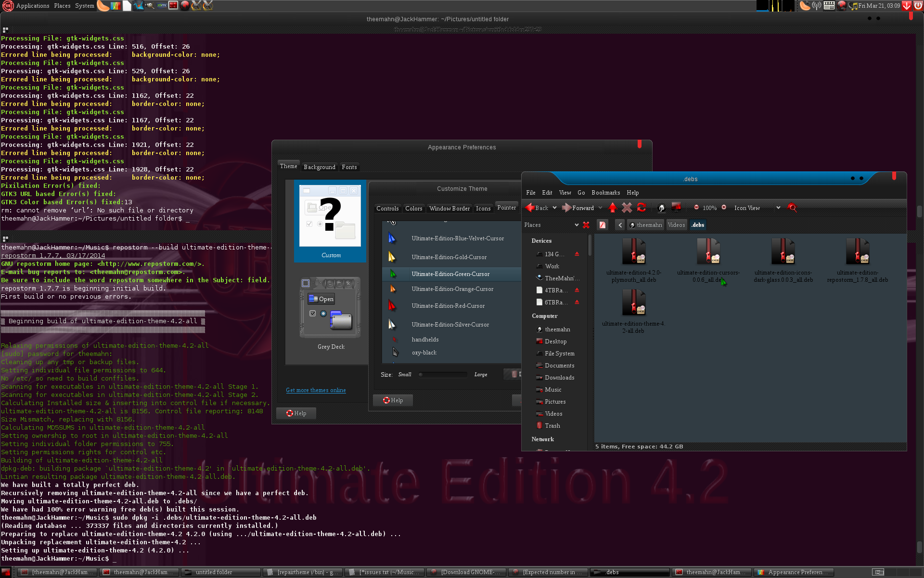Switch to Window Border tab
The width and height of the screenshot is (924, 578).
(449, 208)
